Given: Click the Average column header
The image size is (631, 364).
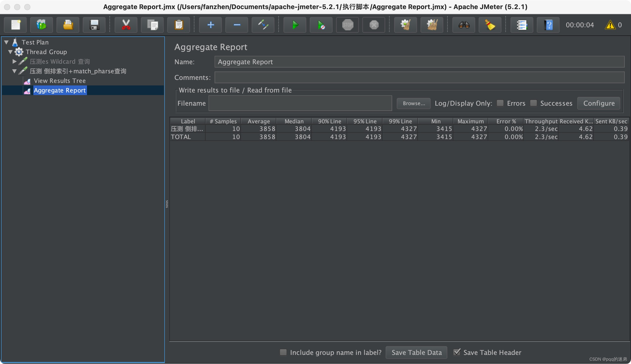Looking at the screenshot, I should (x=258, y=121).
